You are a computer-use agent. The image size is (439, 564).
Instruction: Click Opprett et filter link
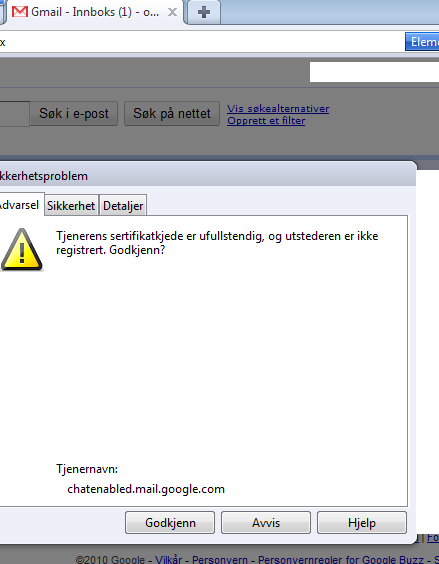click(x=266, y=120)
